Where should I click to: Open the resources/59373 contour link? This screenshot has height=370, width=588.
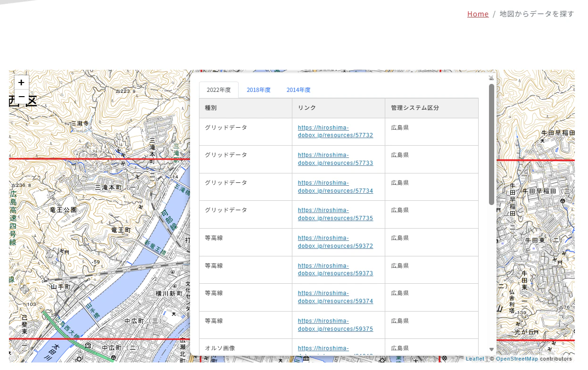coord(335,270)
